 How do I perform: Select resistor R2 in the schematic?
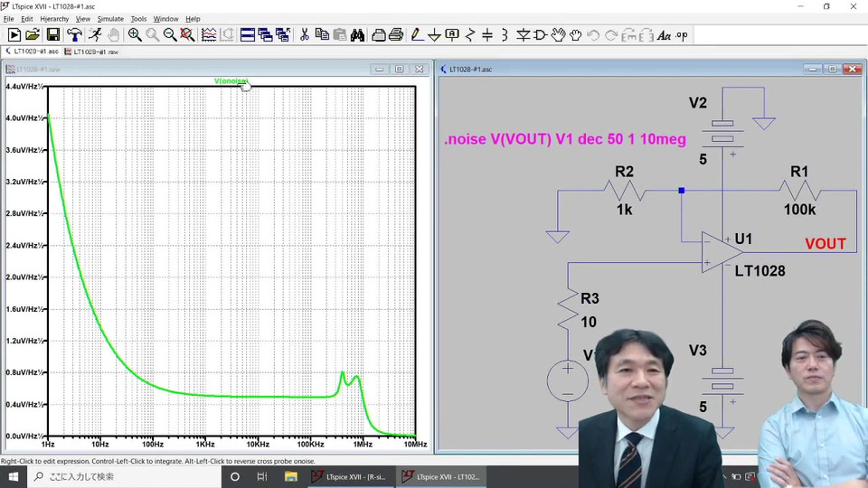(625, 191)
